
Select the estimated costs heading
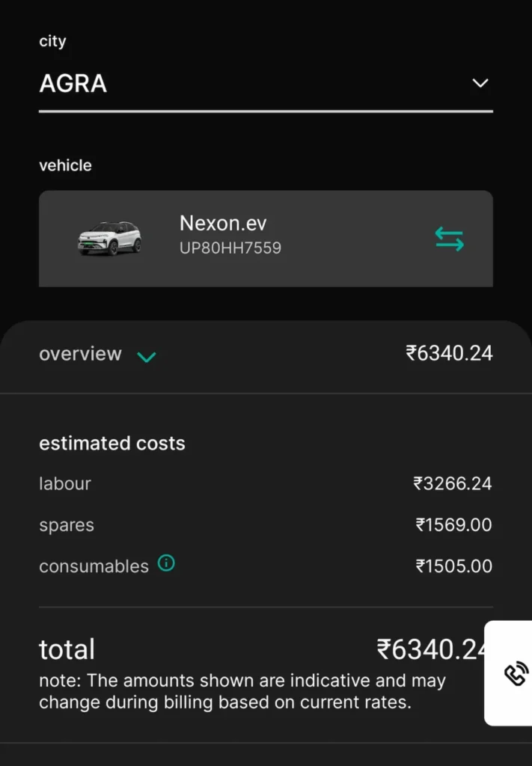pos(112,443)
